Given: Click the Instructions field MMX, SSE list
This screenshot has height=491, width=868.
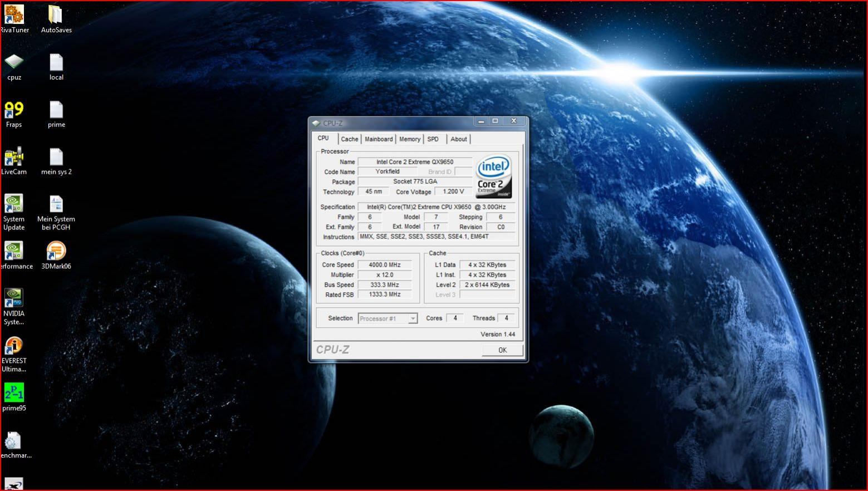Looking at the screenshot, I should pyautogui.click(x=436, y=237).
